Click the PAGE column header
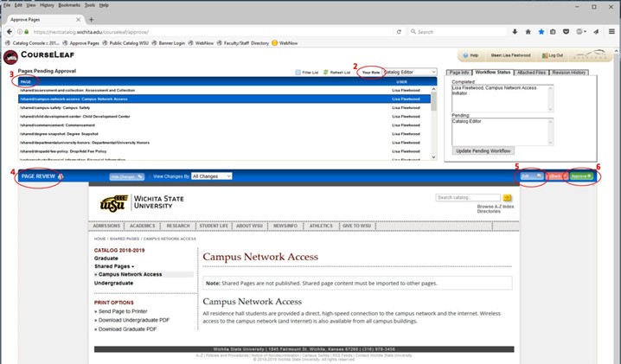This screenshot has width=621, height=364. (26, 82)
